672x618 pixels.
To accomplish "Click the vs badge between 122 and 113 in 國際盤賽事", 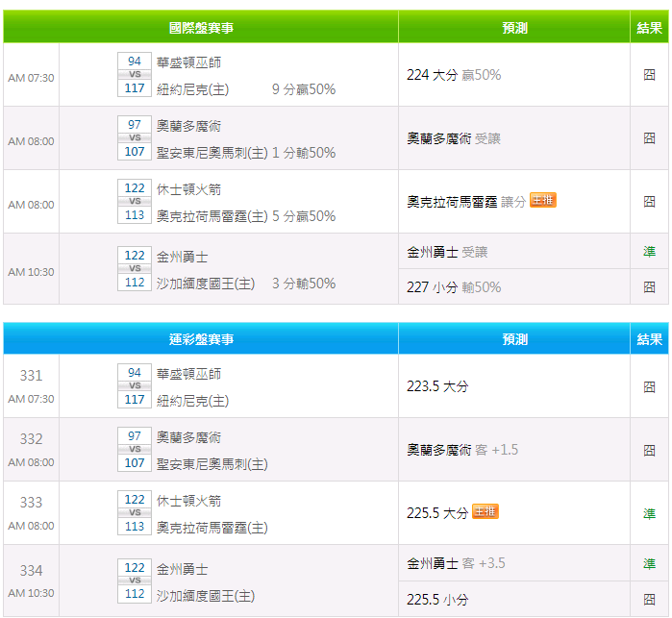I will (x=135, y=202).
